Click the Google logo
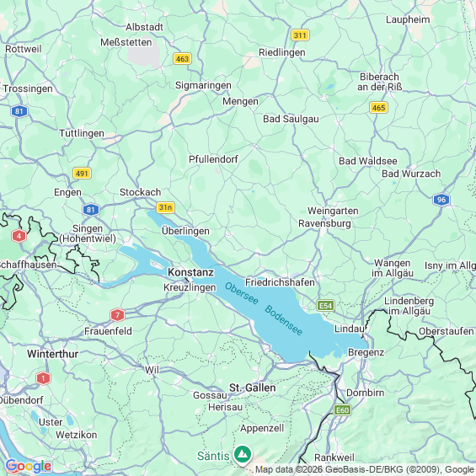The height and width of the screenshot is (476, 476). [29, 466]
